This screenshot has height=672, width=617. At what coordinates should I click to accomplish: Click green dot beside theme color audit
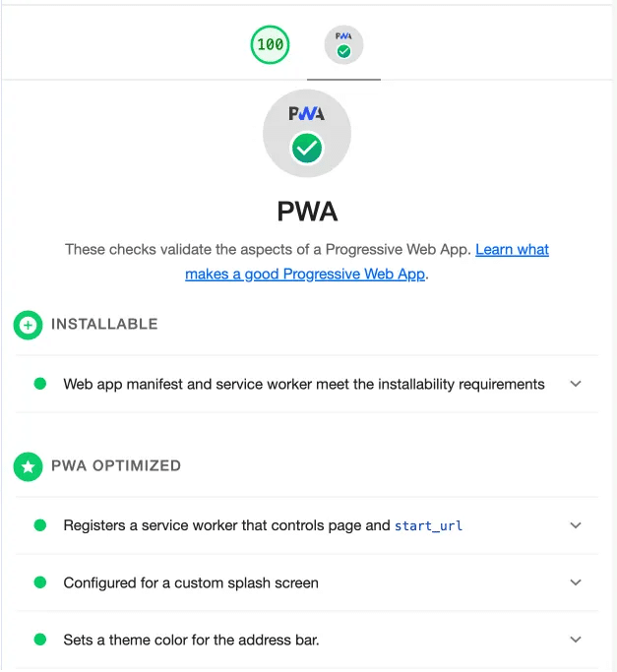40,640
